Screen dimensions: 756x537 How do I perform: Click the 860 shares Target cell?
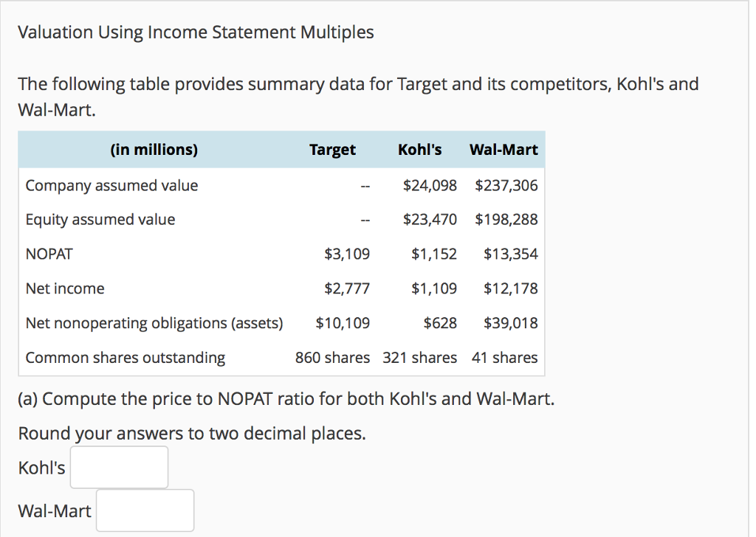[x=332, y=357]
